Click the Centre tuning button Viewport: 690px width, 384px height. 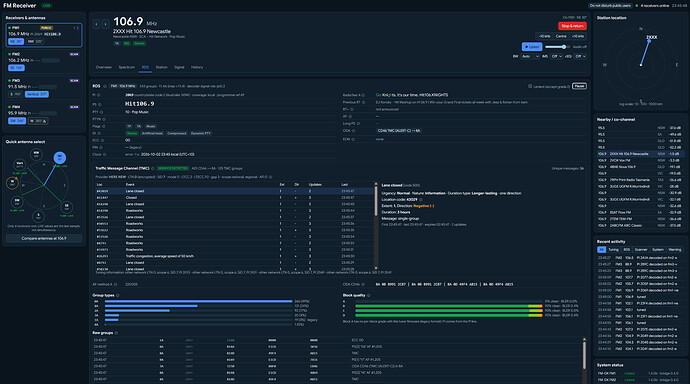click(561, 36)
